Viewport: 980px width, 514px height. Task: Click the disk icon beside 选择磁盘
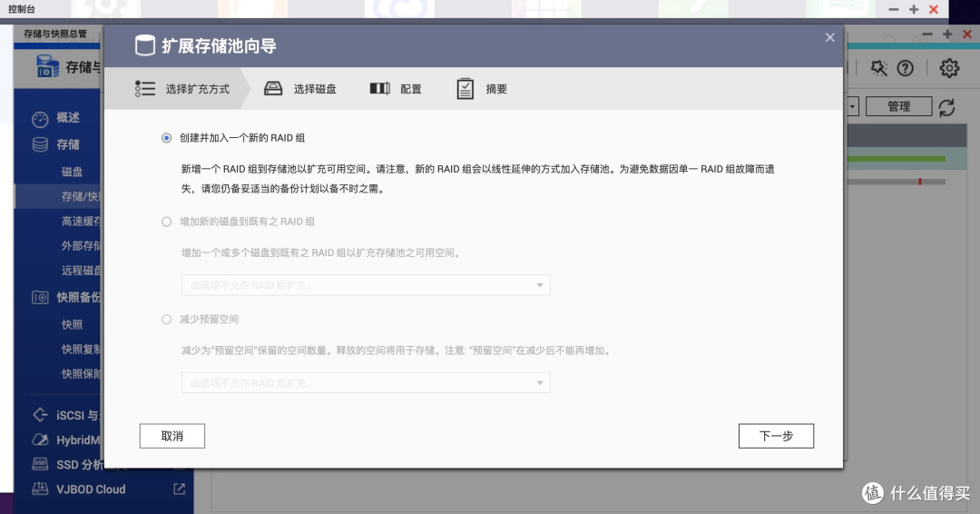click(x=273, y=88)
